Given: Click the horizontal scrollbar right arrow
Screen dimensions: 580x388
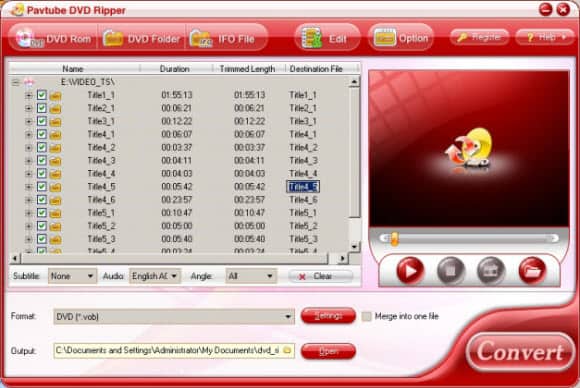Looking at the screenshot, I should click(x=343, y=258).
